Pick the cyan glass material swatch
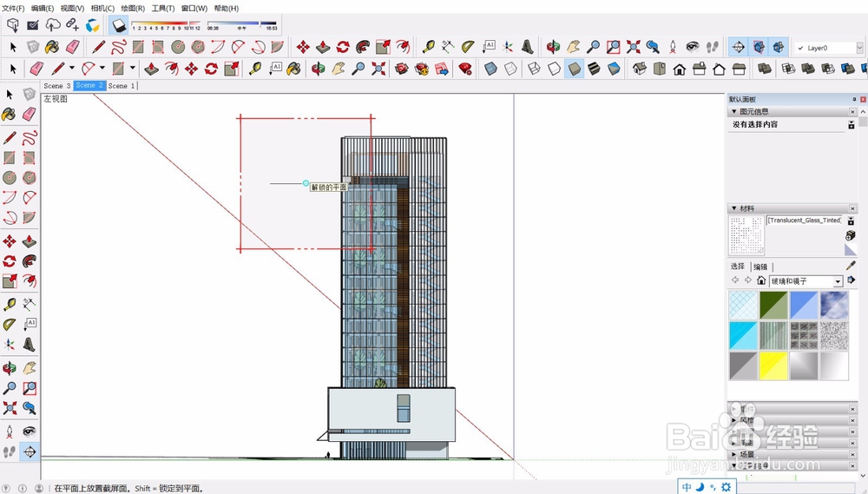 743,336
